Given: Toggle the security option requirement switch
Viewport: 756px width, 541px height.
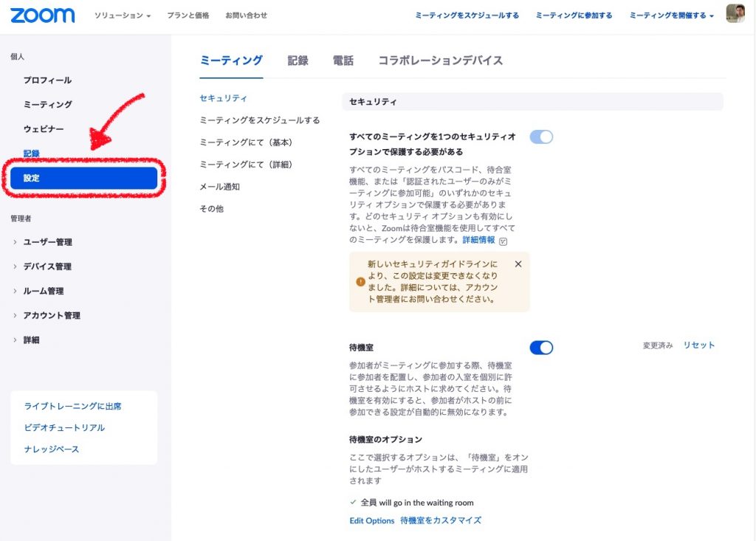Looking at the screenshot, I should 541,137.
